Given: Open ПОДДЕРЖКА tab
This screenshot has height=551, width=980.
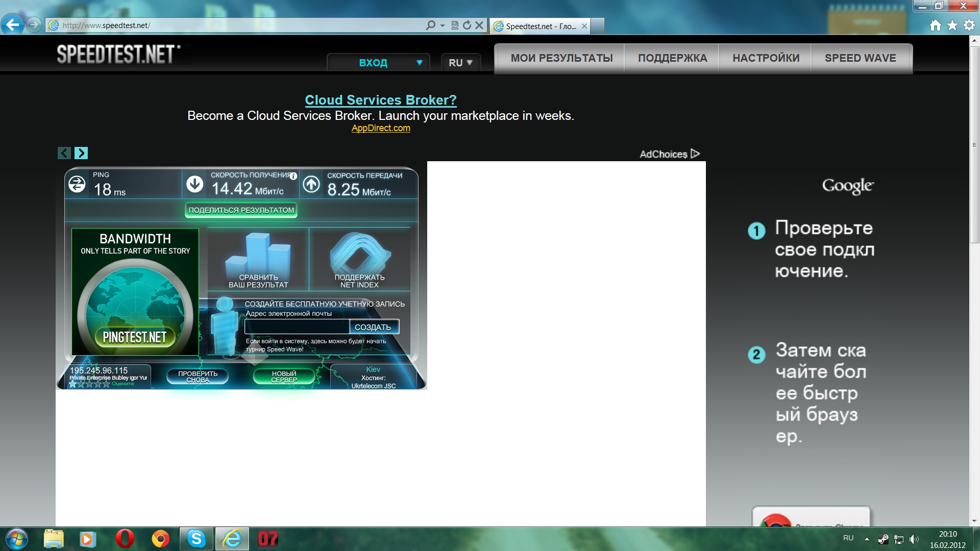Looking at the screenshot, I should tap(672, 58).
